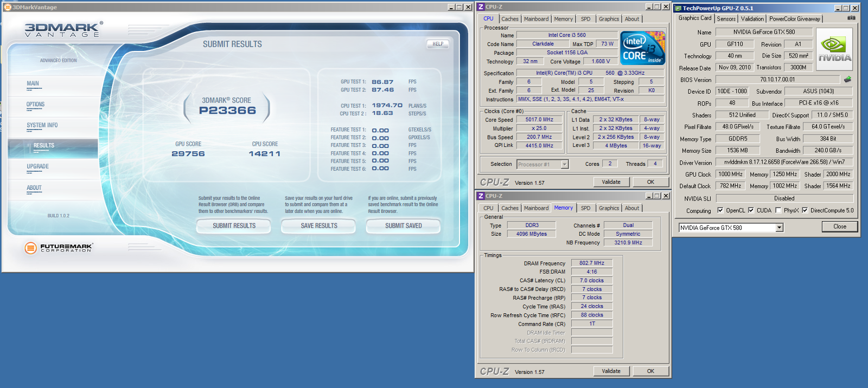Click the Close button in GPU-Z
This screenshot has width=868, height=388.
point(840,227)
